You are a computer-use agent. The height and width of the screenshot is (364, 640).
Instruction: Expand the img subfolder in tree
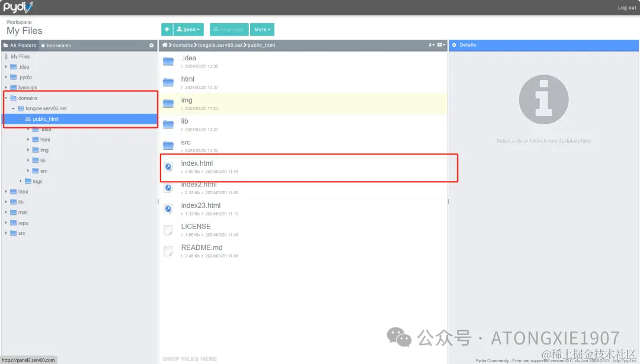point(28,150)
